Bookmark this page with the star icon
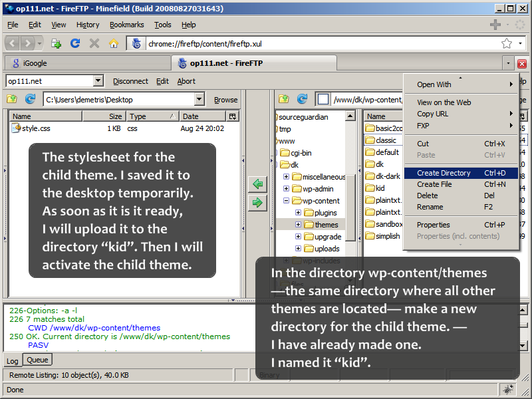The width and height of the screenshot is (532, 399). tap(507, 43)
